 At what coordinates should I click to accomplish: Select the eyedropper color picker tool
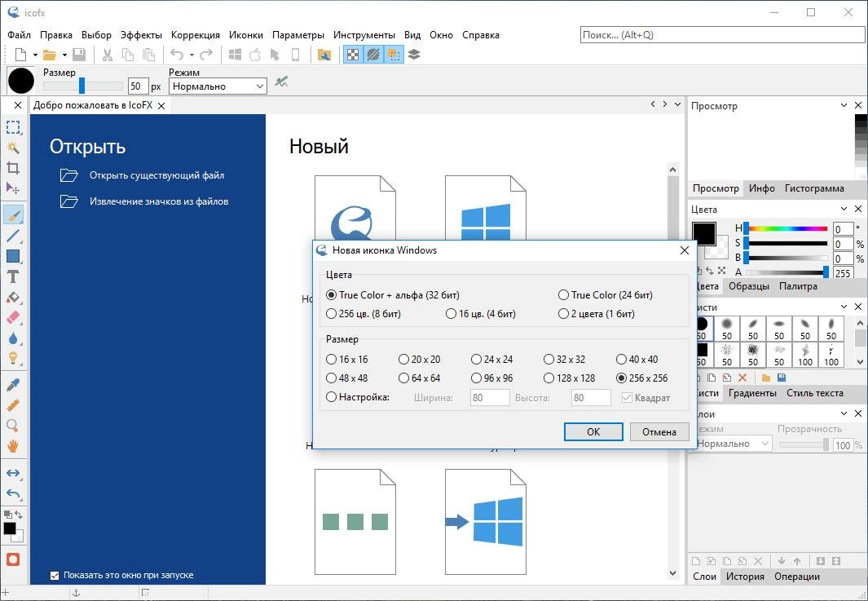13,384
